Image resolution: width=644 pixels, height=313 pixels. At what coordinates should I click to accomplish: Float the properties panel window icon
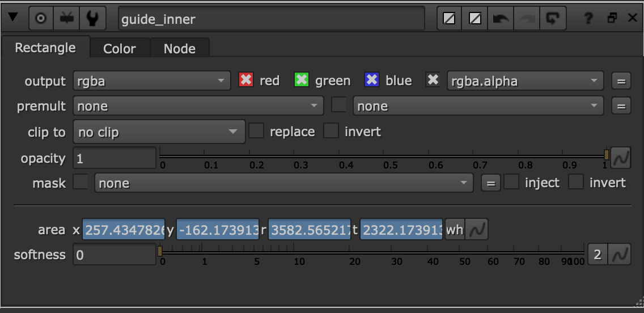pyautogui.click(x=612, y=19)
